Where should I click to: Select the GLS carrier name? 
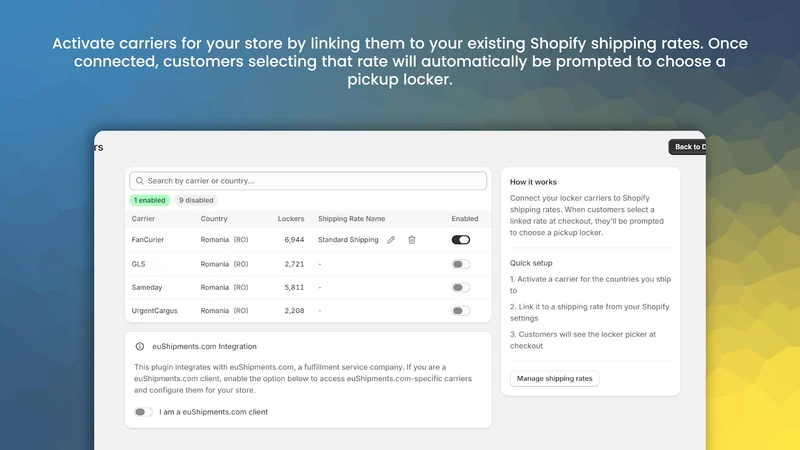click(x=138, y=264)
